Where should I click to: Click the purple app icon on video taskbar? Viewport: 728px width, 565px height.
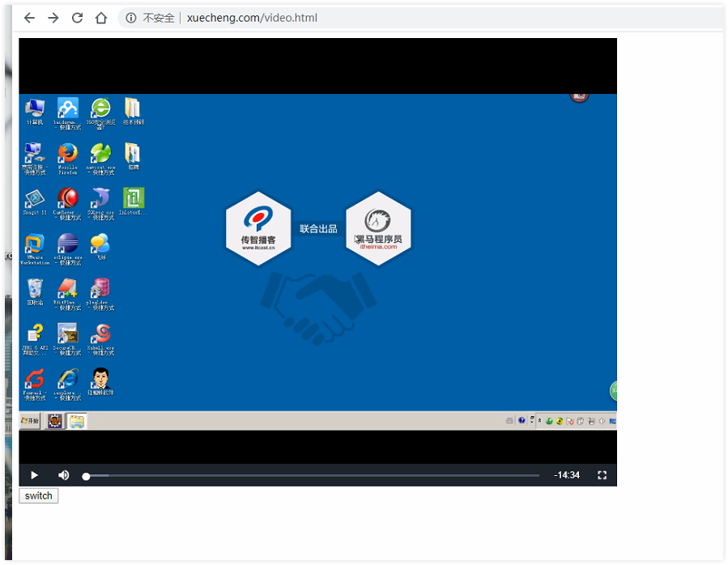pos(55,421)
